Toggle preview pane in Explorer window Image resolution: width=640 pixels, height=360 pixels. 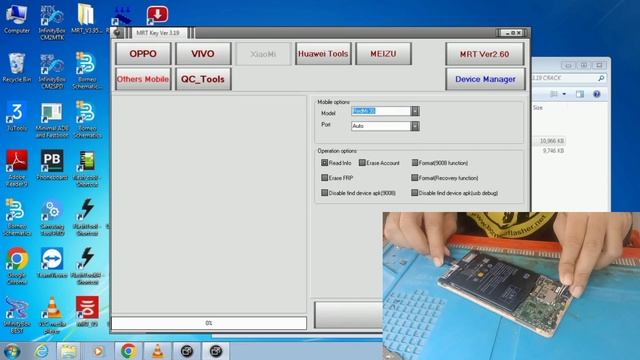pos(580,94)
